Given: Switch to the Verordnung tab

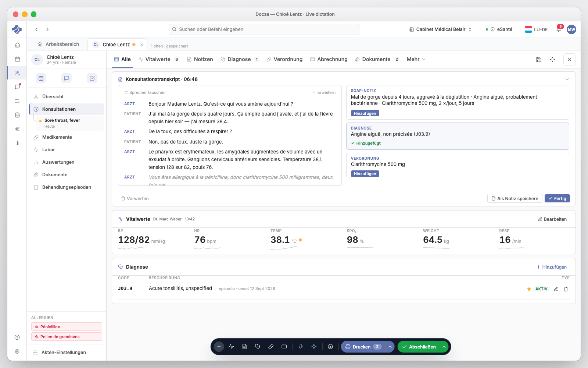Looking at the screenshot, I should pyautogui.click(x=284, y=59).
